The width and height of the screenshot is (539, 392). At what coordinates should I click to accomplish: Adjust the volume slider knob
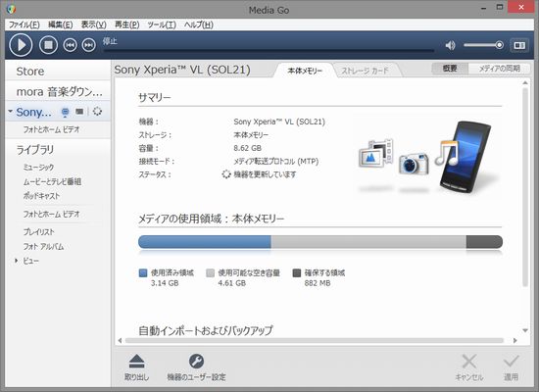[500, 45]
